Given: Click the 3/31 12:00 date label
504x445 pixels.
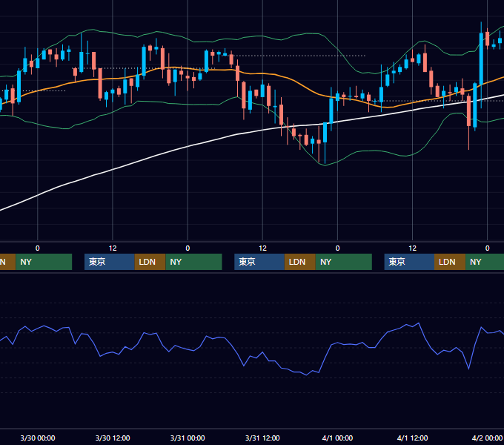Looking at the screenshot, I should click(262, 438).
